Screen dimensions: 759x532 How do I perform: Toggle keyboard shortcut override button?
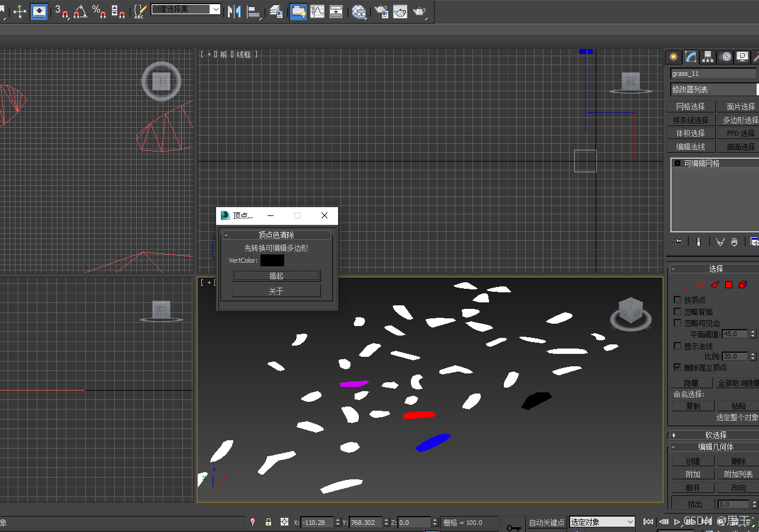pos(39,11)
